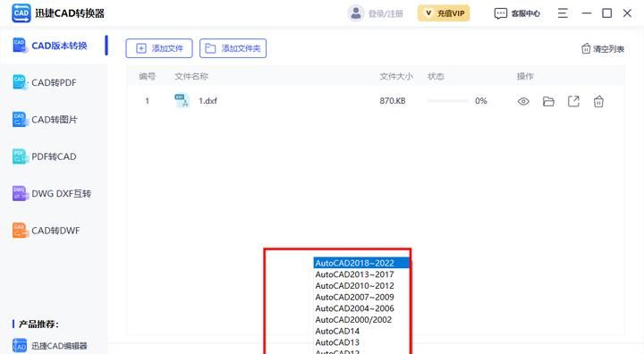Viewport: 644px width, 354px height.
Task: Delete 1.dxf with the trash icon
Action: pyautogui.click(x=598, y=101)
